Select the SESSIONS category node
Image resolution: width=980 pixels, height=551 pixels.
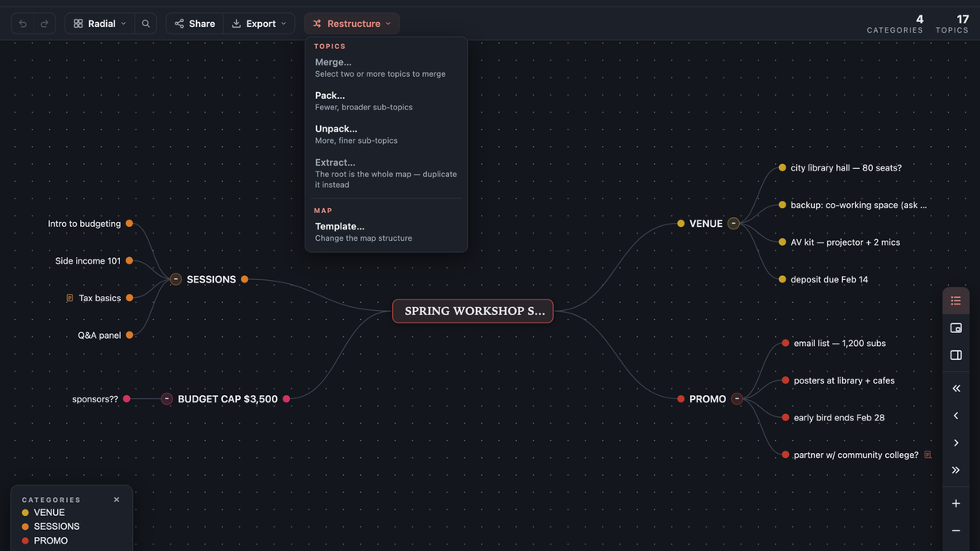[211, 279]
